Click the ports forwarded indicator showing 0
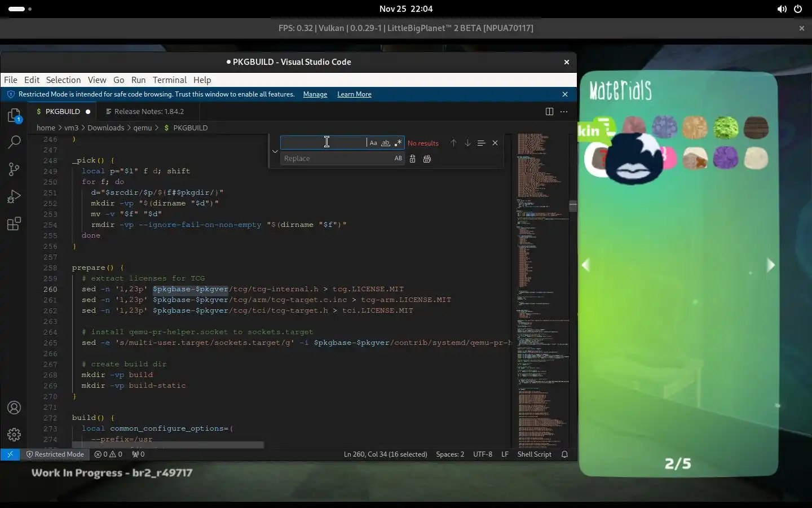The image size is (812, 508). (x=138, y=454)
